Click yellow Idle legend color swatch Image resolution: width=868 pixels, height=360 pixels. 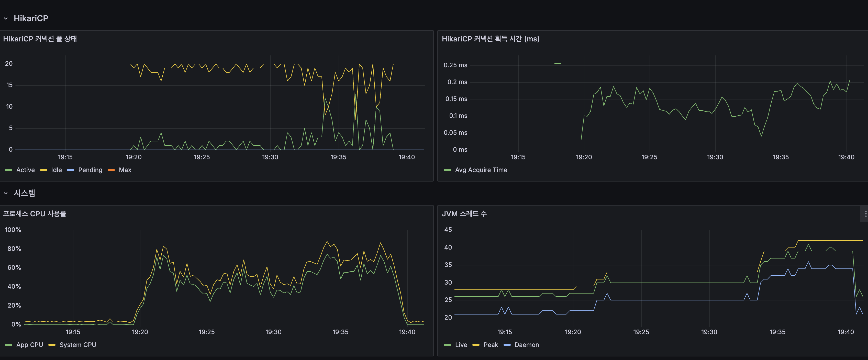(43, 170)
